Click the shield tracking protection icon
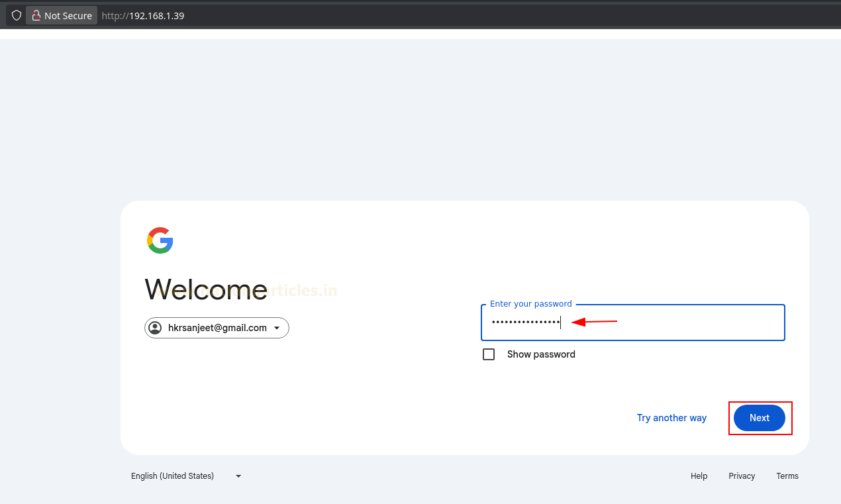 click(x=17, y=15)
